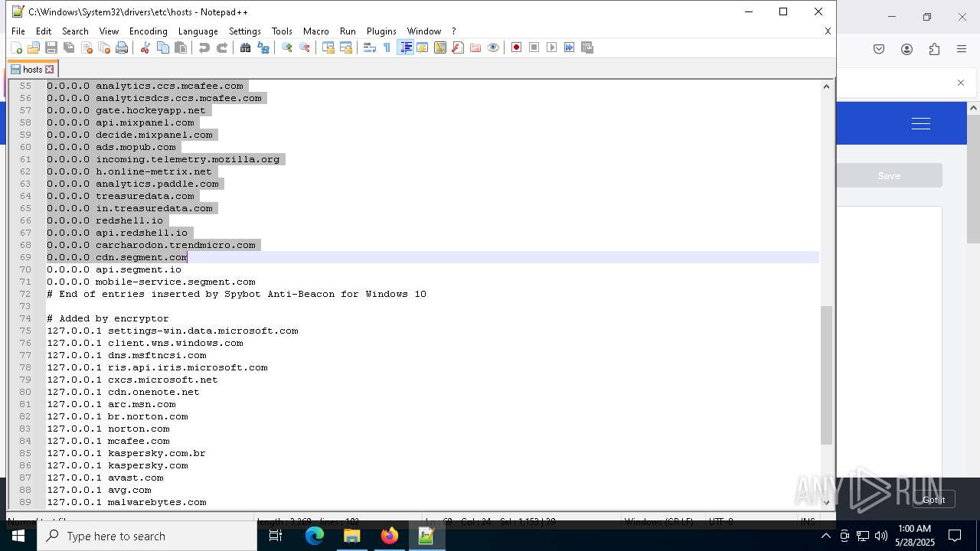Open Folder as Workspace toolbar icon

[x=475, y=47]
